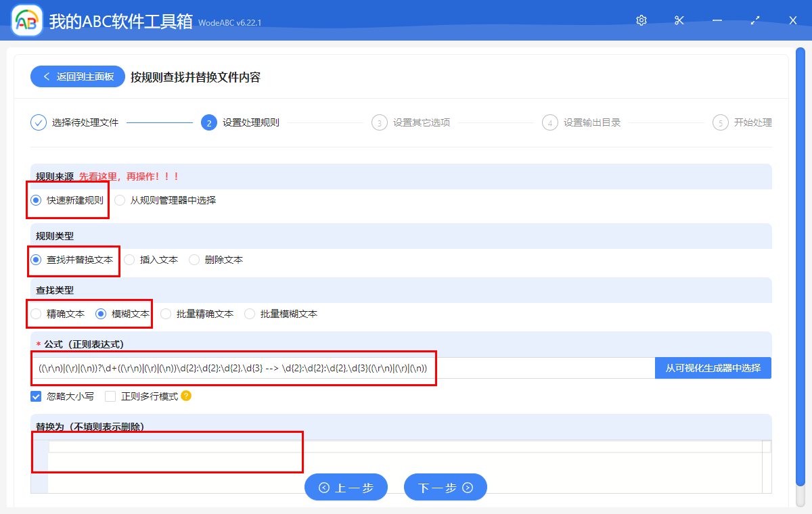Screen dimensions: 812x514
Task: Proceed with the 下一步 button
Action: [x=445, y=487]
